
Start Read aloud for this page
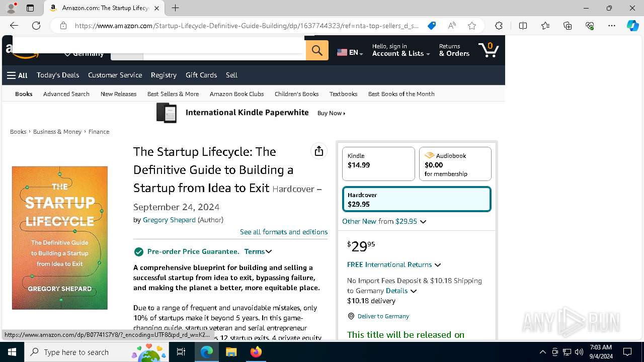[452, 26]
